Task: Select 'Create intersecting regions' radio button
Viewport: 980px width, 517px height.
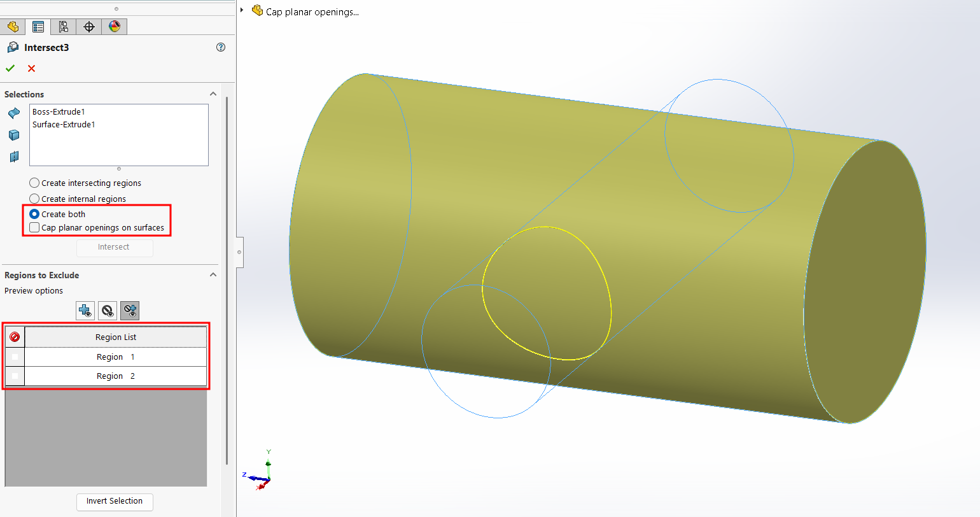Action: (x=35, y=183)
